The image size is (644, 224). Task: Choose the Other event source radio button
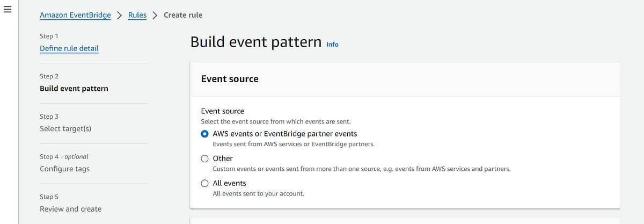coord(204,158)
